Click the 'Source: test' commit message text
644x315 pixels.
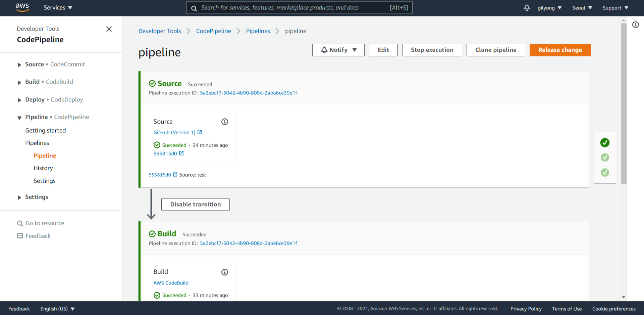click(193, 175)
